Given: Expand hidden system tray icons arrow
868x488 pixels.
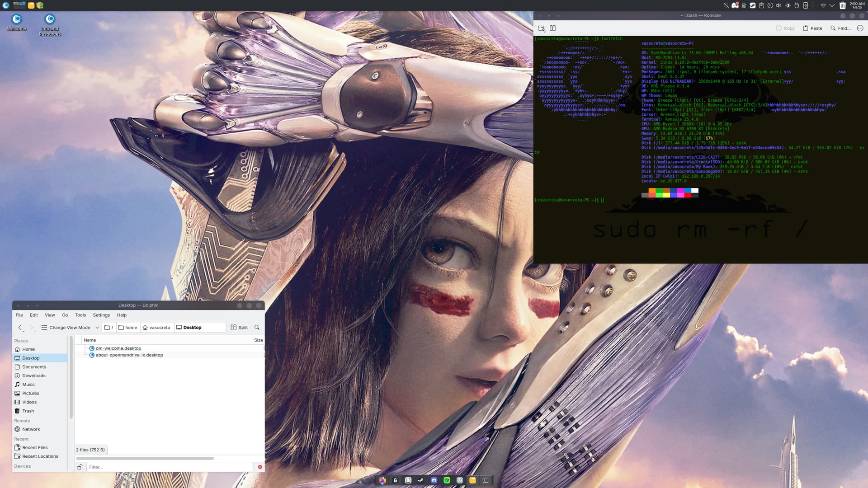Looking at the screenshot, I should point(832,5).
